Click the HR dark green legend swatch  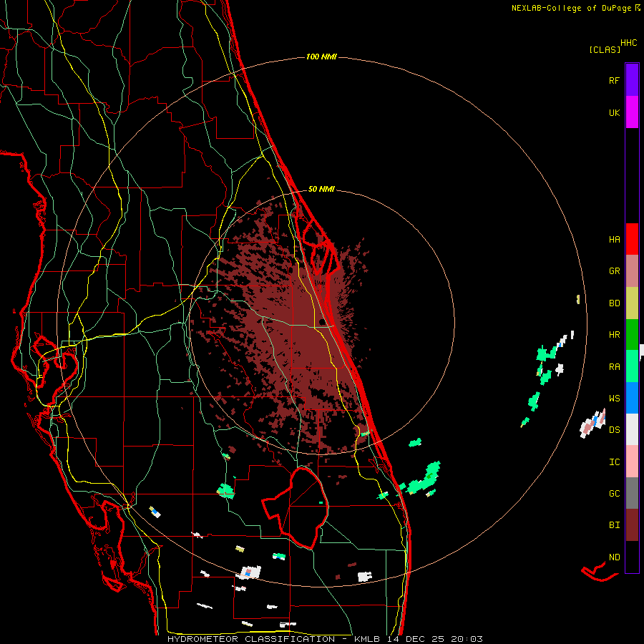(632, 335)
